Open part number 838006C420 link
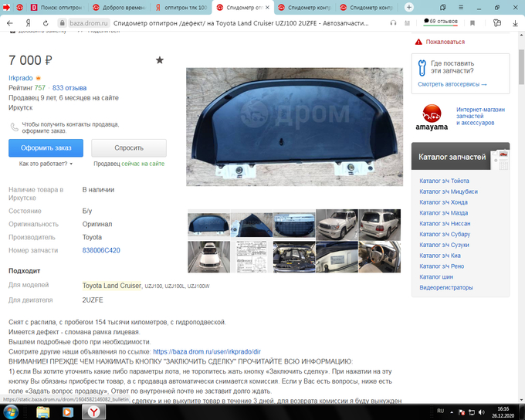The width and height of the screenshot is (525, 420). pos(101,250)
